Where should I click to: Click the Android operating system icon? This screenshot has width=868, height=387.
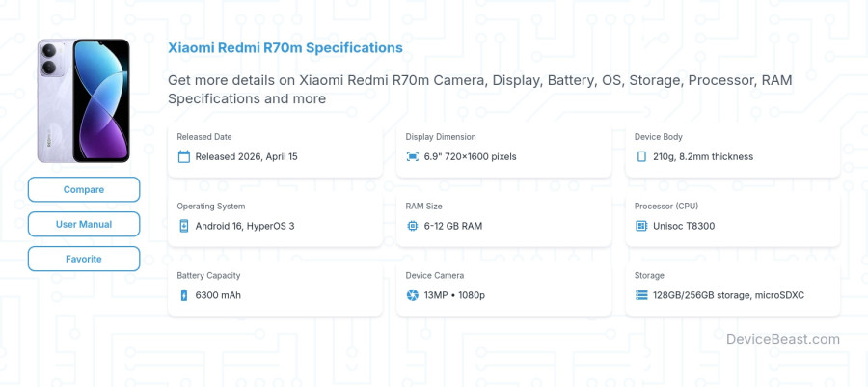pos(184,226)
